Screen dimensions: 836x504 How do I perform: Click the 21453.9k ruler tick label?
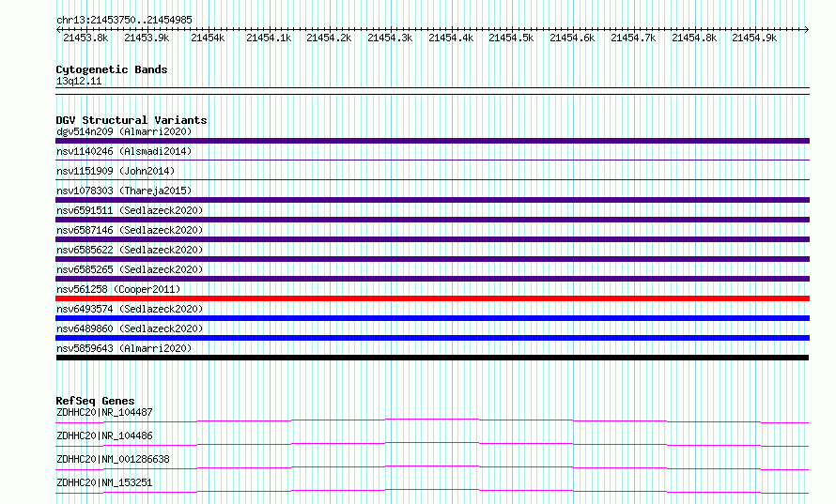tap(147, 38)
